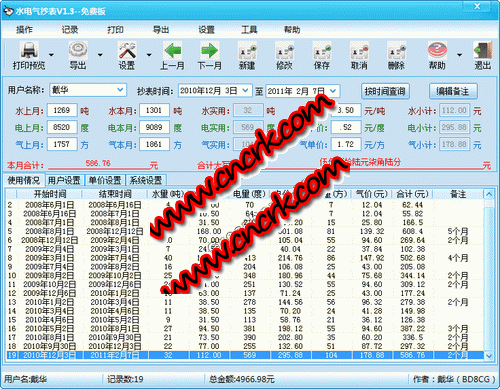Screen dimensions: 500x389
Task: Click total cell 608.4 in row 5
Action: [x=413, y=231]
